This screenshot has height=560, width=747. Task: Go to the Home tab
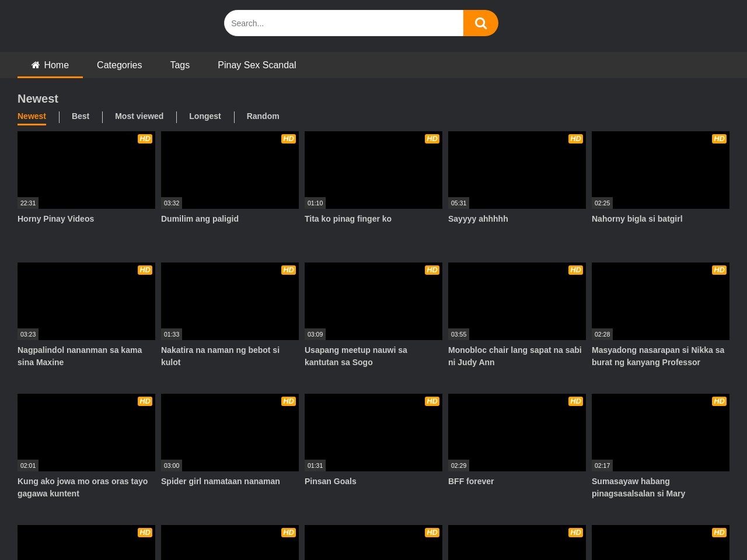pos(56,65)
